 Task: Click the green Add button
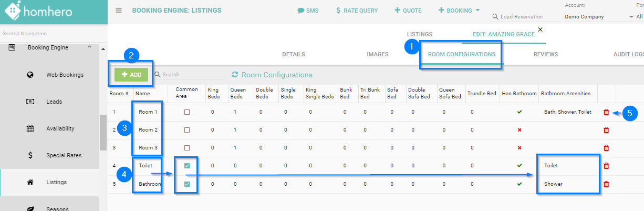click(131, 75)
